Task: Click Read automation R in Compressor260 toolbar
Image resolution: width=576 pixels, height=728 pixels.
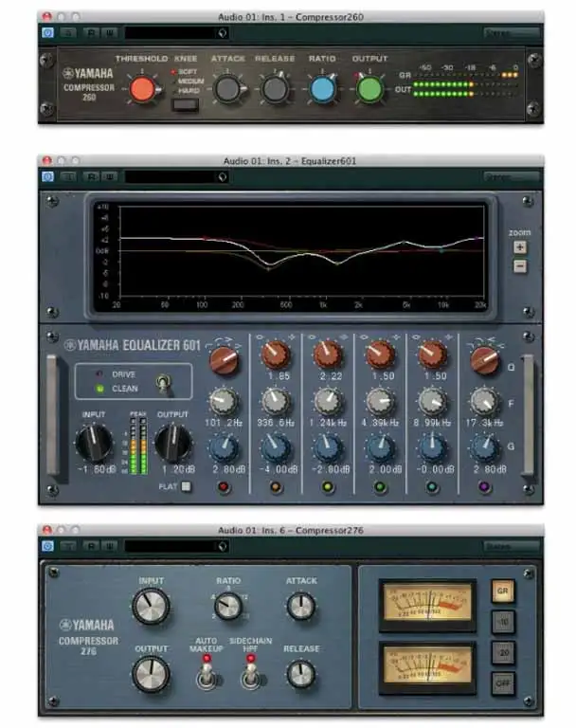Action: 91,33
